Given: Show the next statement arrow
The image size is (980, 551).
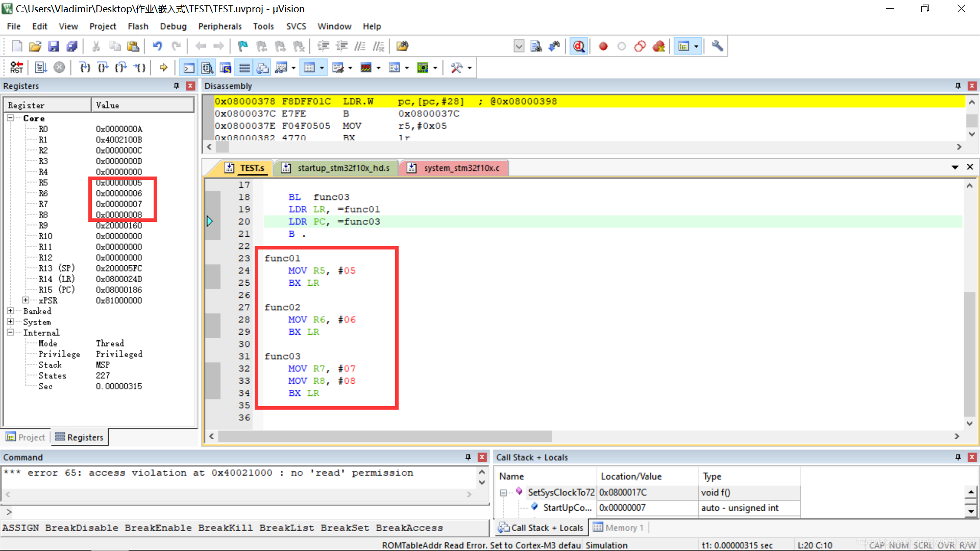Looking at the screenshot, I should pyautogui.click(x=163, y=68).
